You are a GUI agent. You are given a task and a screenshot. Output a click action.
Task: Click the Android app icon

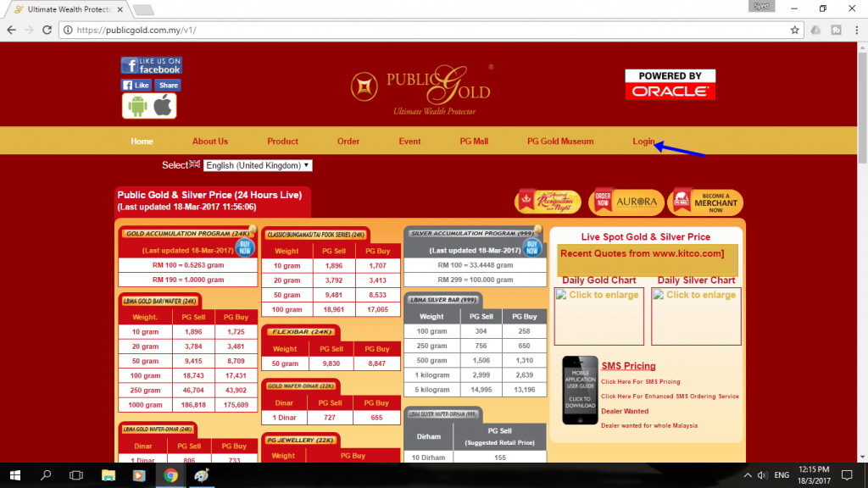tap(136, 106)
